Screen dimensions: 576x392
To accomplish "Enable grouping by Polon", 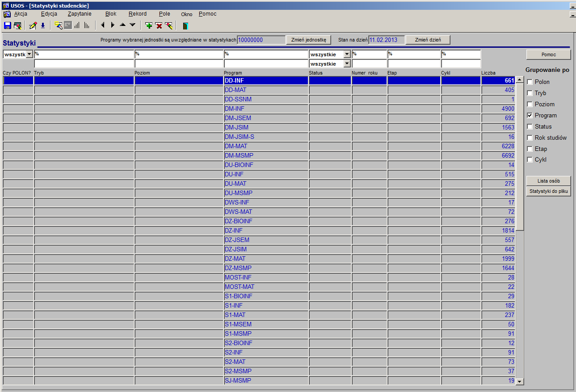I will click(x=530, y=82).
